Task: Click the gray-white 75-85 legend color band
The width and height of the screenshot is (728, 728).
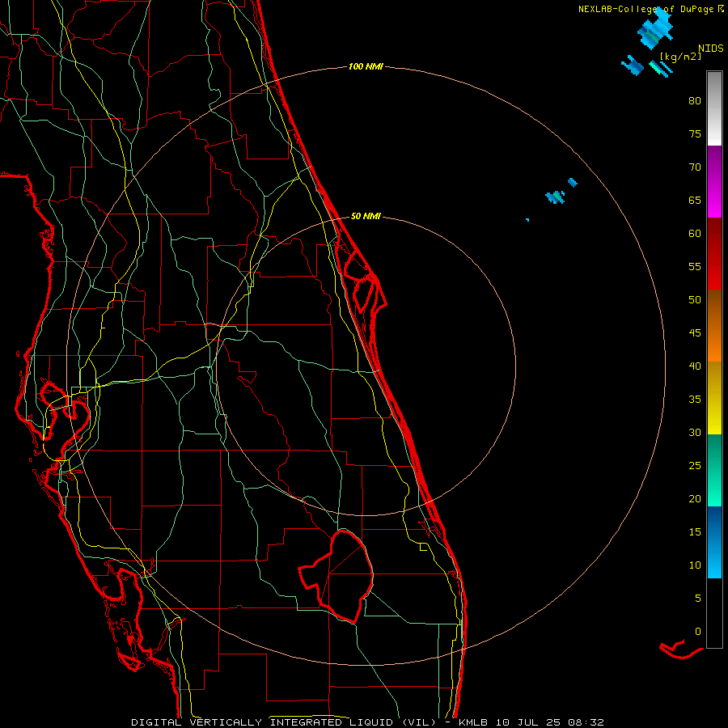Action: pyautogui.click(x=714, y=108)
